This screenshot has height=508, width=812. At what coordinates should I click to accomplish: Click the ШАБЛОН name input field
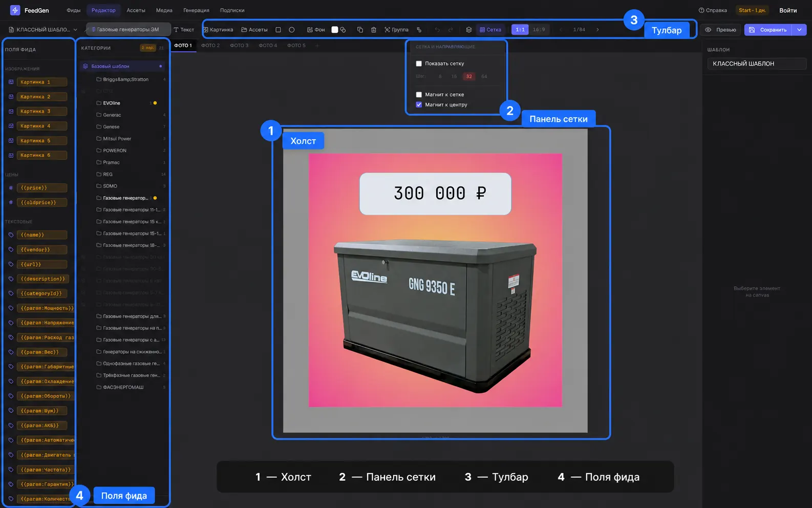tap(757, 63)
